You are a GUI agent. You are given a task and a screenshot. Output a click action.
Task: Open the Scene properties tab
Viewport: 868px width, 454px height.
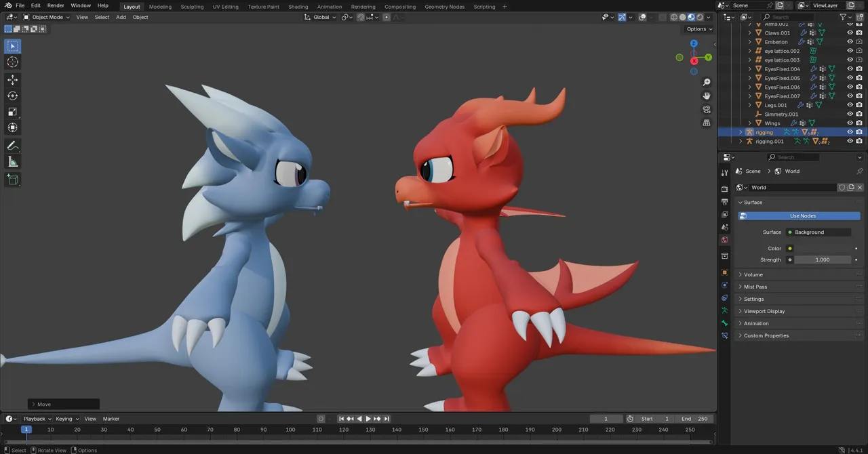click(x=724, y=227)
